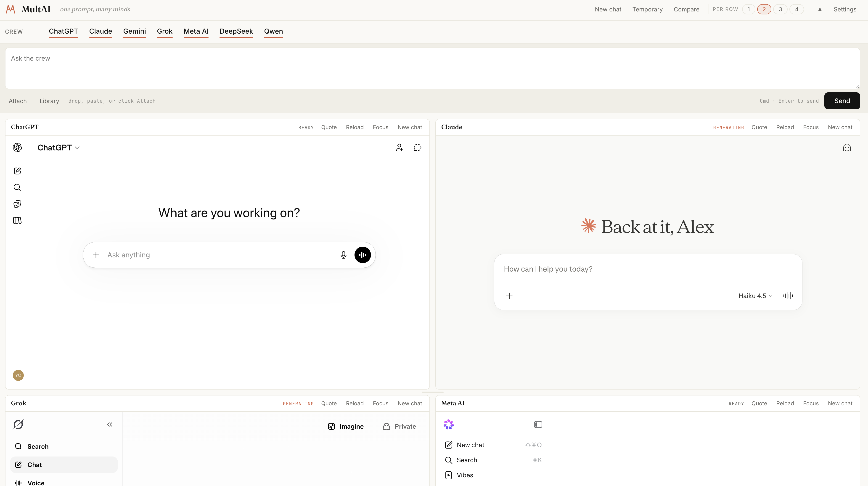Open Settings in top bar
Viewport: 868px width, 486px height.
845,9
